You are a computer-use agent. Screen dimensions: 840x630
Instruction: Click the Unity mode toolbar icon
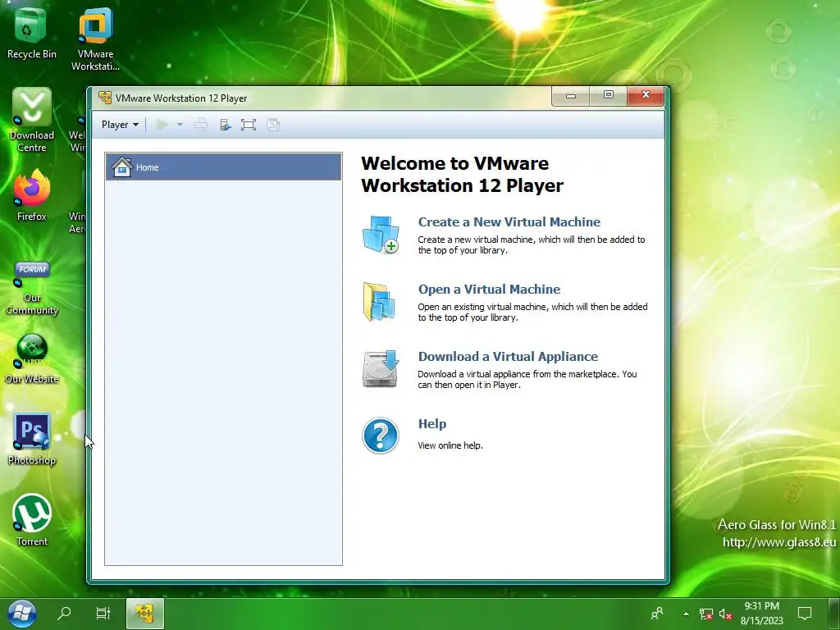tap(273, 125)
